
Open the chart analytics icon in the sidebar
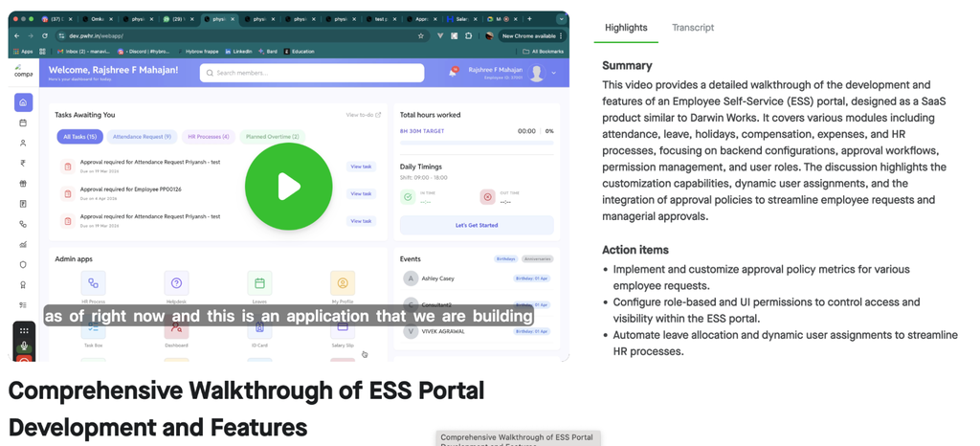23,244
